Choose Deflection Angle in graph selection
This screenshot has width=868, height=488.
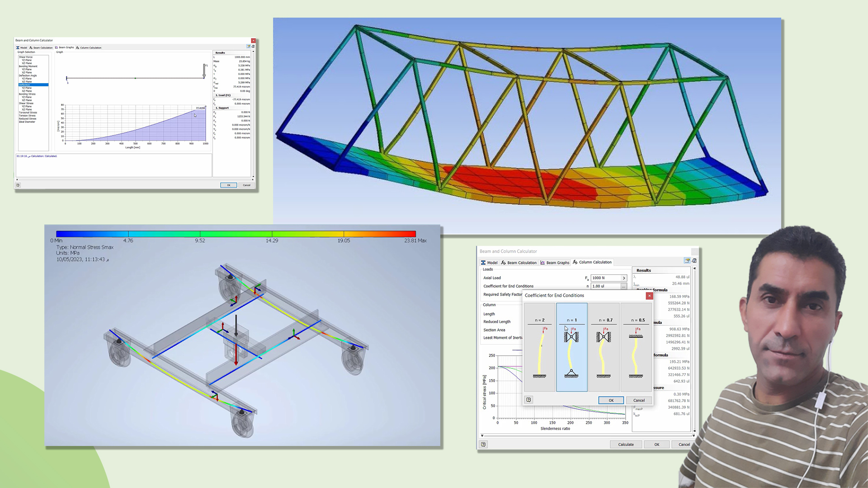28,75
